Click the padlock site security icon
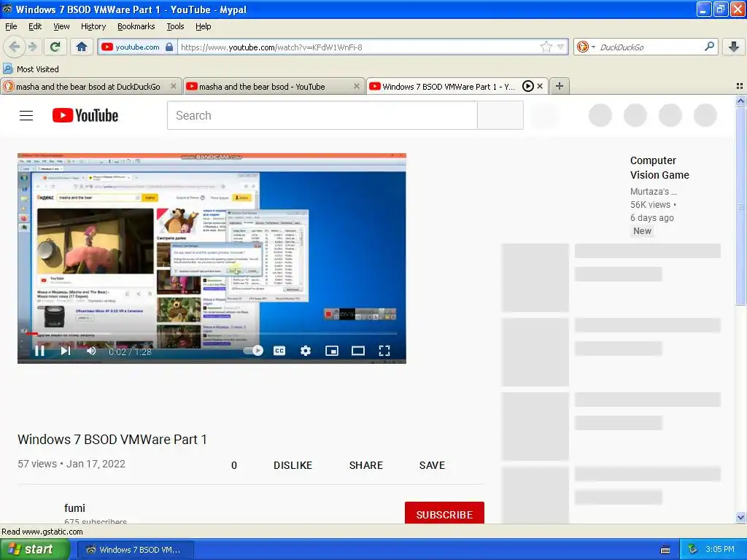The image size is (747, 560). click(x=169, y=47)
